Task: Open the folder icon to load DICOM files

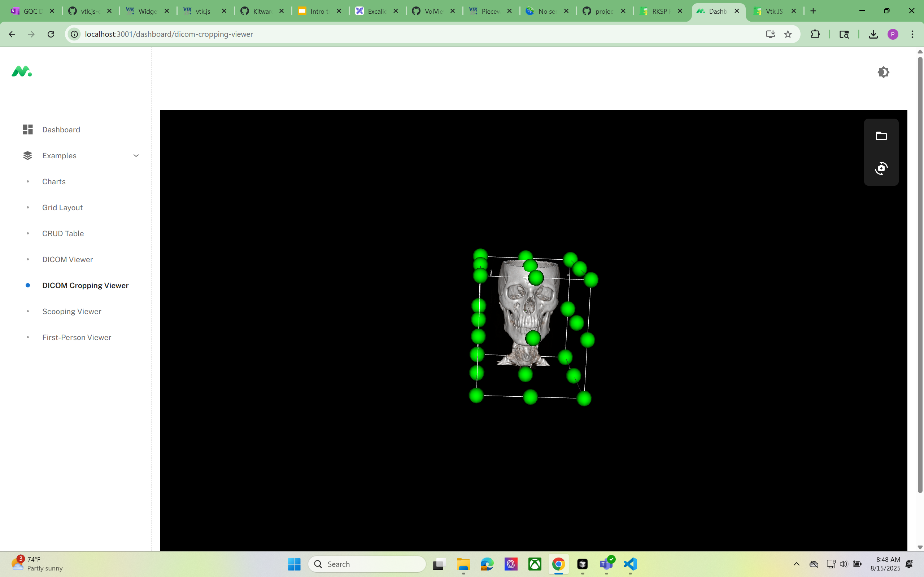Action: (x=881, y=136)
